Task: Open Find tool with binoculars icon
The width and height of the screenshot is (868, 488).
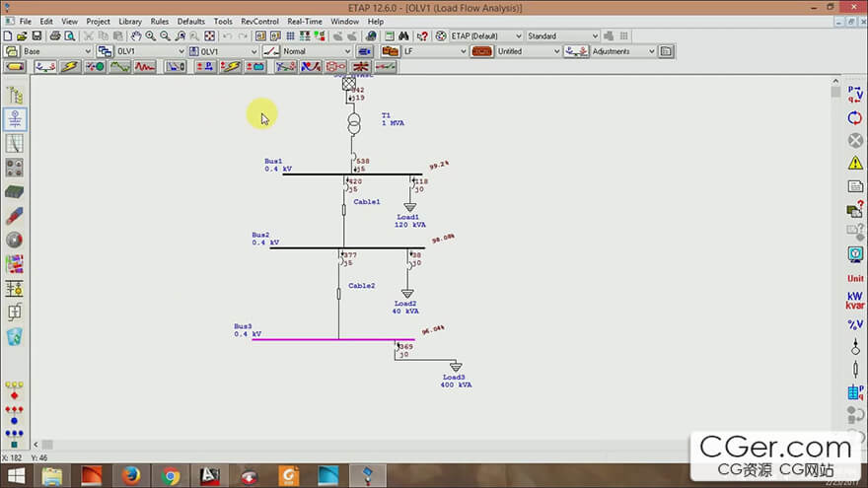Action: pyautogui.click(x=403, y=35)
